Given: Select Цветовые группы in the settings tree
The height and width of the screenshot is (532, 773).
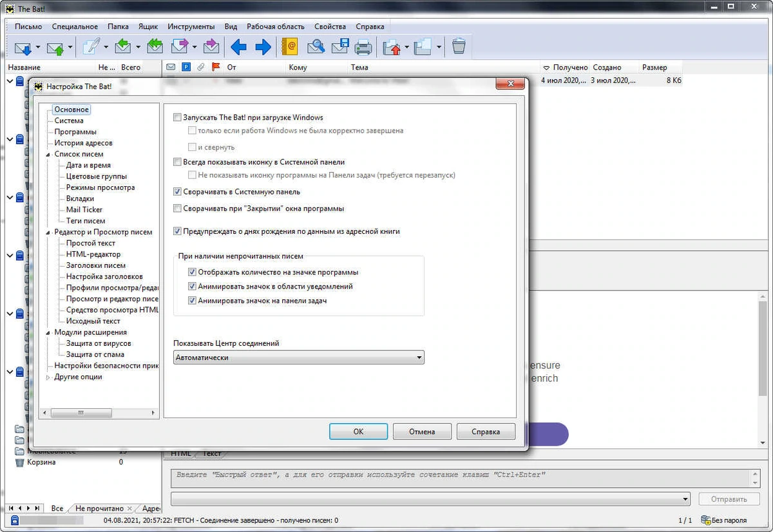Looking at the screenshot, I should coord(97,176).
